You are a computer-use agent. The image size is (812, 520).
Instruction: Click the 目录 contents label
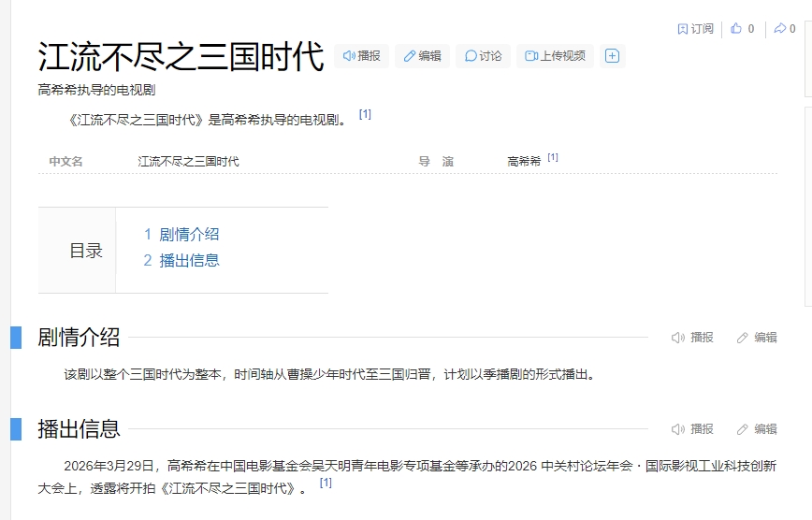86,251
